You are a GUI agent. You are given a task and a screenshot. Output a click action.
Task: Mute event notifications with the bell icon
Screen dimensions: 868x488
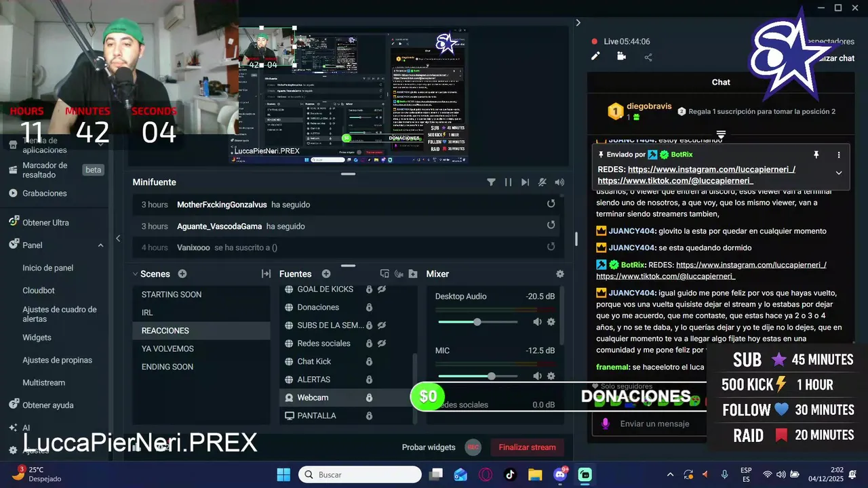542,182
